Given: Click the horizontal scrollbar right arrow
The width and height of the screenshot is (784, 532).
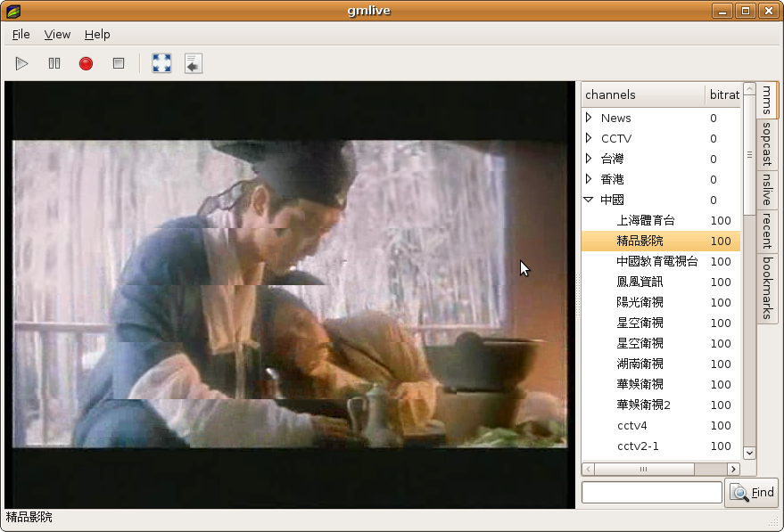Looking at the screenshot, I should (733, 469).
